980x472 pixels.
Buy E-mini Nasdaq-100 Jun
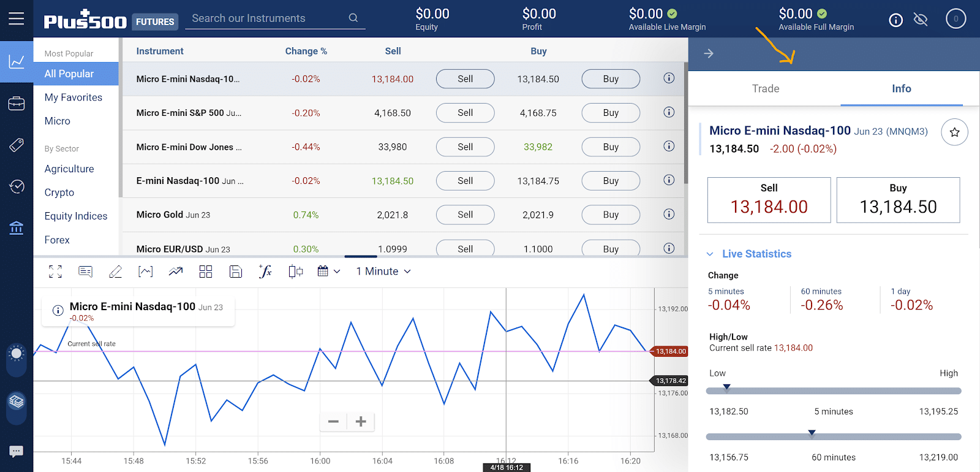click(611, 181)
